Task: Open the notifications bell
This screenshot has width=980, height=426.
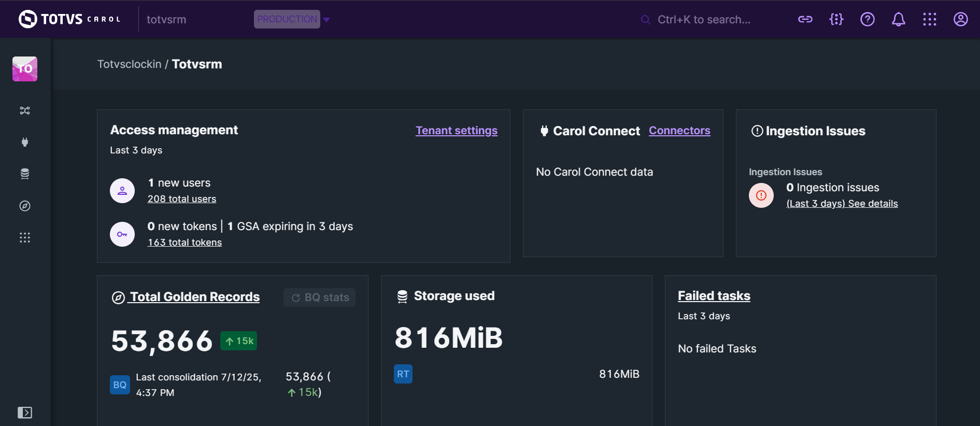Action: click(898, 20)
